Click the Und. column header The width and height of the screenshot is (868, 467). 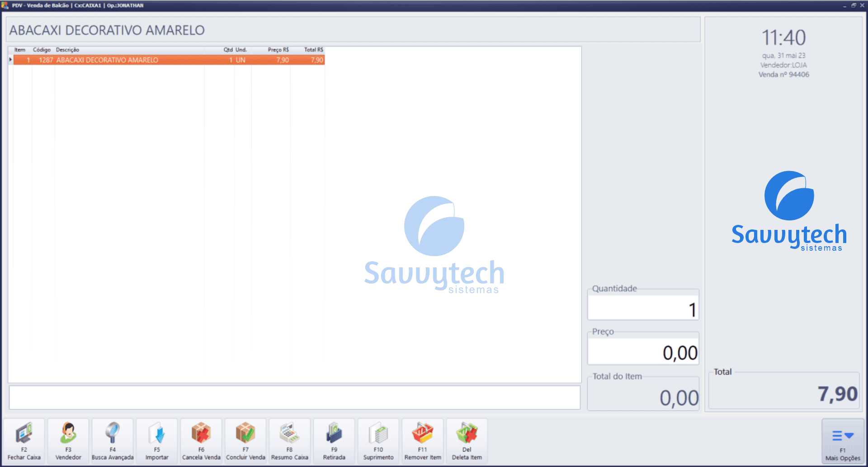(x=241, y=50)
